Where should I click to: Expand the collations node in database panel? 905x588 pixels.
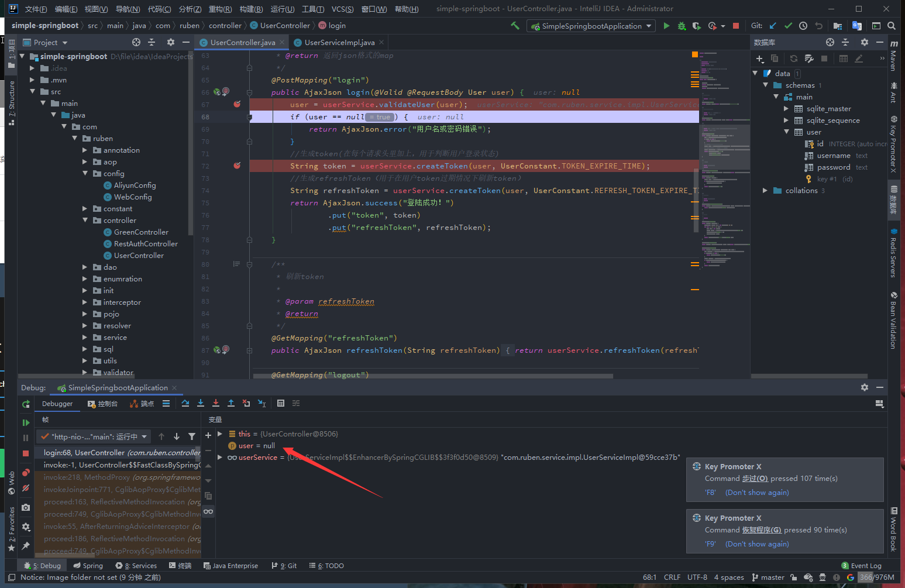(765, 191)
